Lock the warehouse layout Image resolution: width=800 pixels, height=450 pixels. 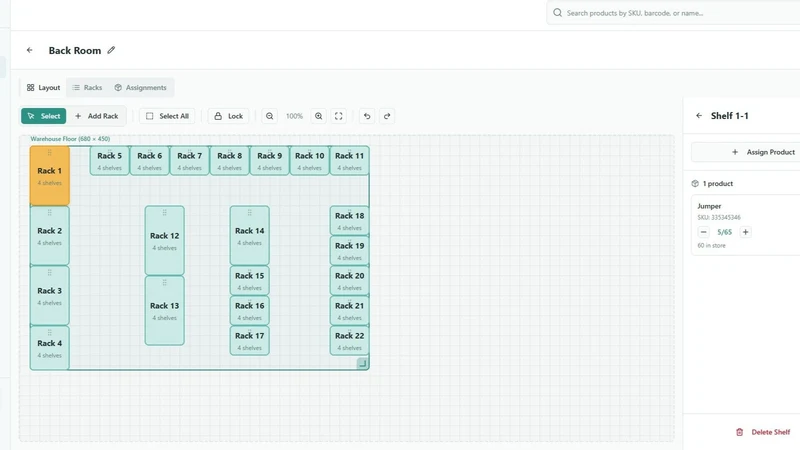229,116
